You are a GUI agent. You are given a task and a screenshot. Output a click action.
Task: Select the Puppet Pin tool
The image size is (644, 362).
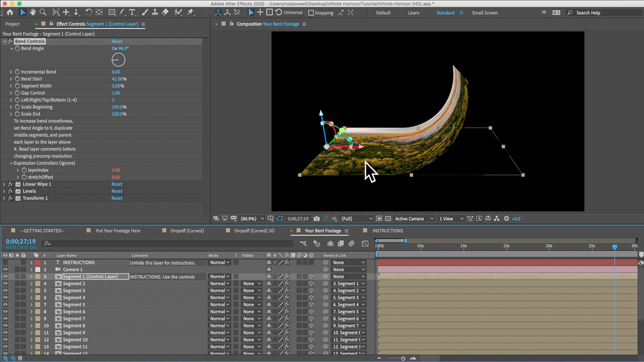190,13
